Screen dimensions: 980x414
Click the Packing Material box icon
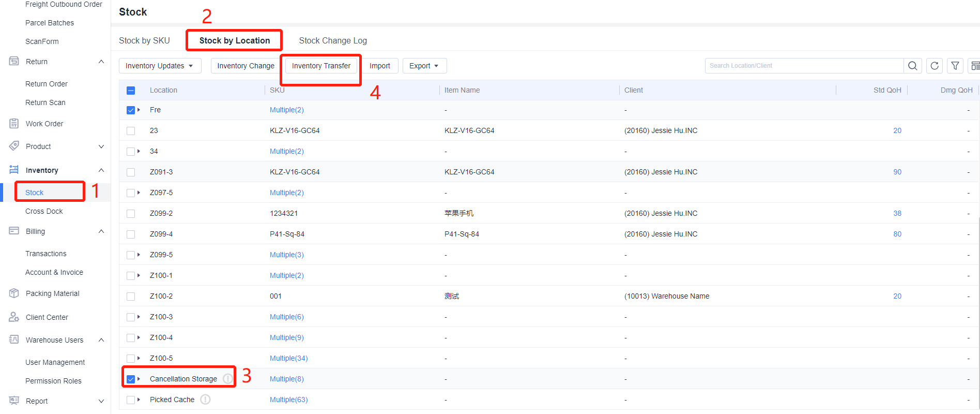[14, 293]
